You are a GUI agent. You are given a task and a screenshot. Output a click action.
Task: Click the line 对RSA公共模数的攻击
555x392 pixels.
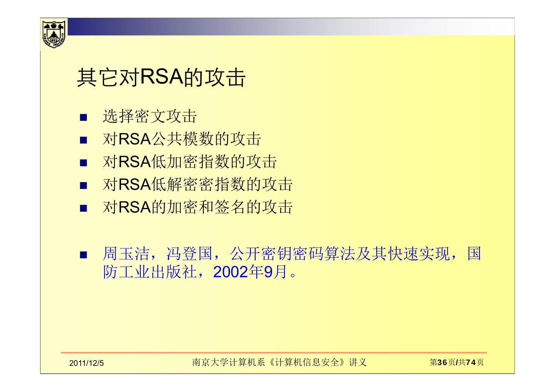click(x=182, y=139)
